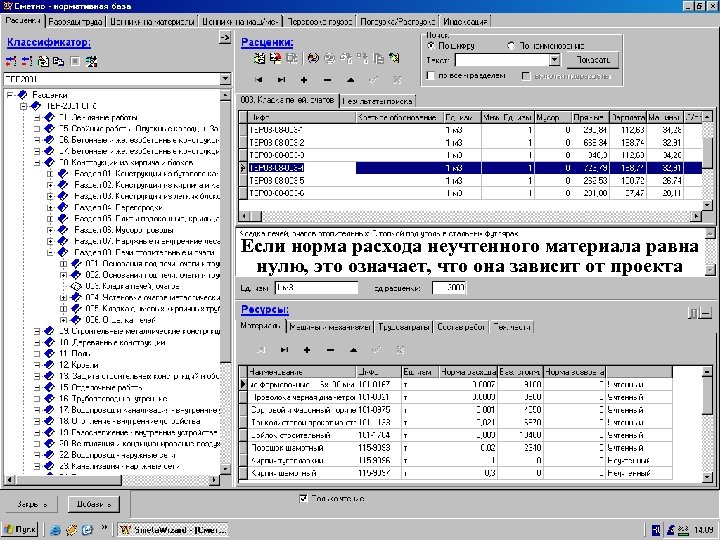The width and height of the screenshot is (720, 540).
Task: Click the two-windows copy icon in Классификатор toolbar
Action: (x=59, y=61)
